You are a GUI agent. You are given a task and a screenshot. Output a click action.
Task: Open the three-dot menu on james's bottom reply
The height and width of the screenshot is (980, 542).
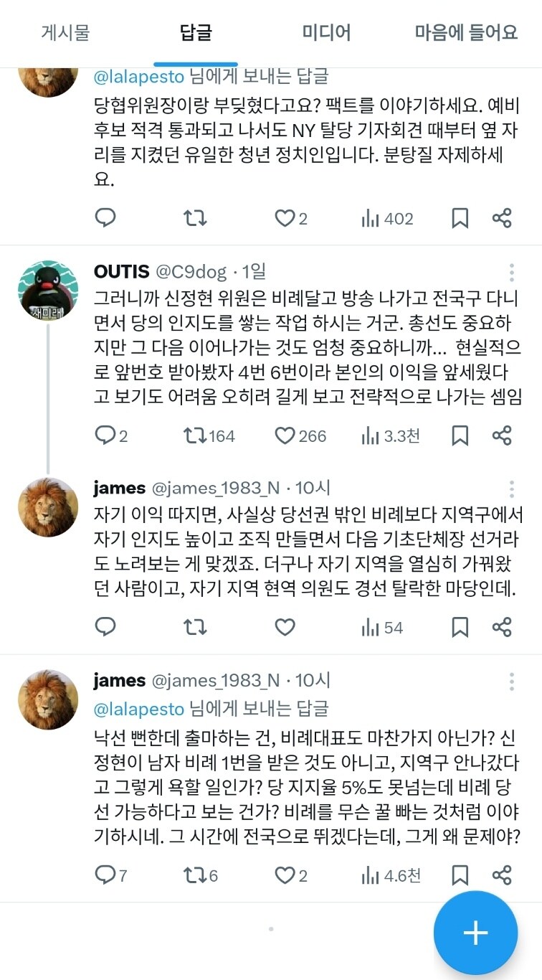point(511,680)
